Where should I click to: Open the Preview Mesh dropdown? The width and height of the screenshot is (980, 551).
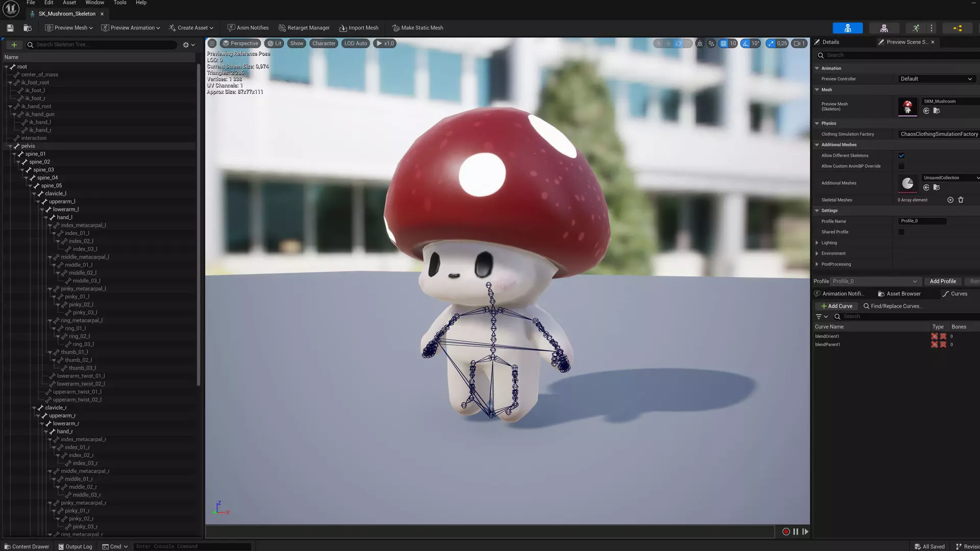tap(69, 28)
